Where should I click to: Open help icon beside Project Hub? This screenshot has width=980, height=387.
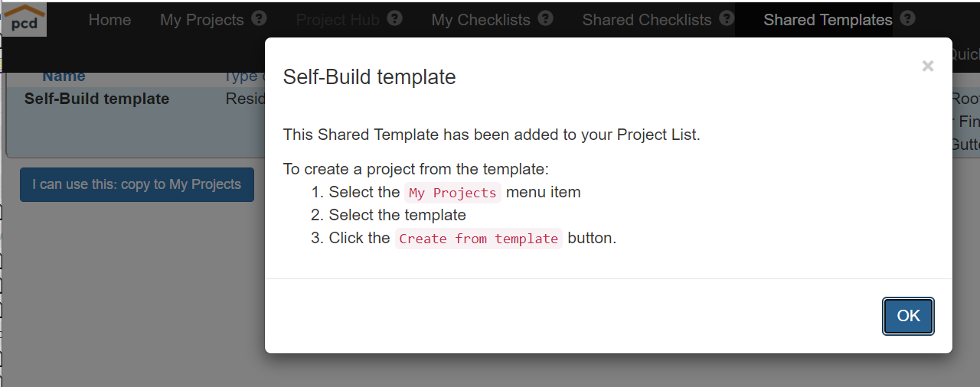coord(394,19)
